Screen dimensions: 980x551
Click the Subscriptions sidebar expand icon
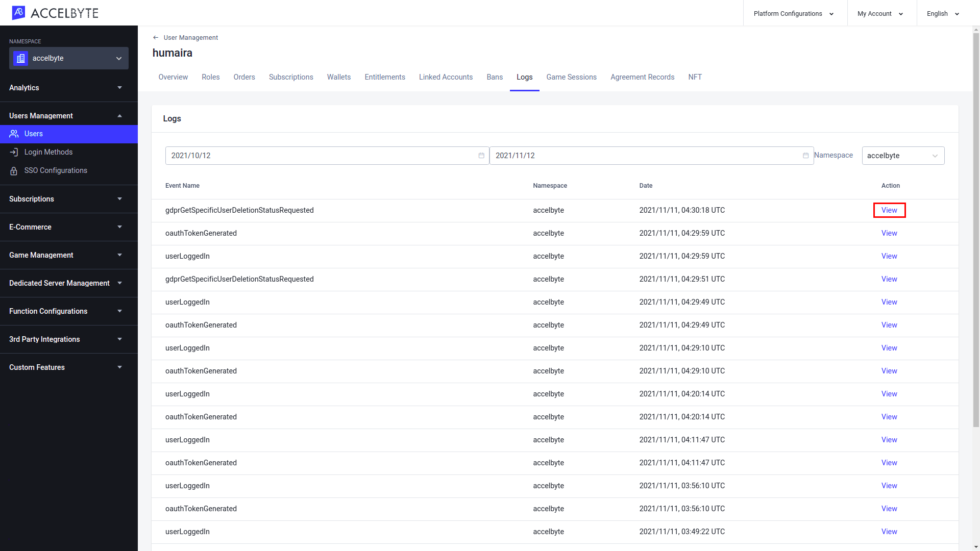120,198
